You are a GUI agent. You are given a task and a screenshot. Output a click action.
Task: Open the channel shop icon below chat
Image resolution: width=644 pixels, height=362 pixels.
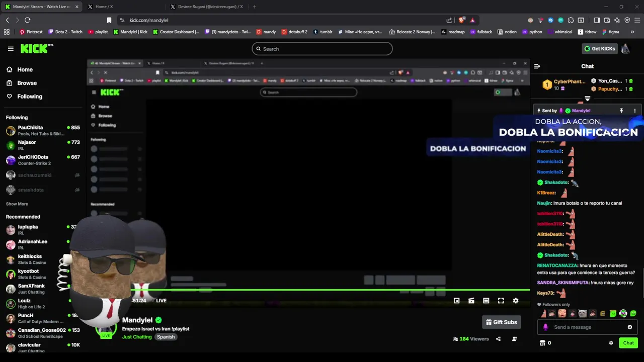tap(542, 343)
